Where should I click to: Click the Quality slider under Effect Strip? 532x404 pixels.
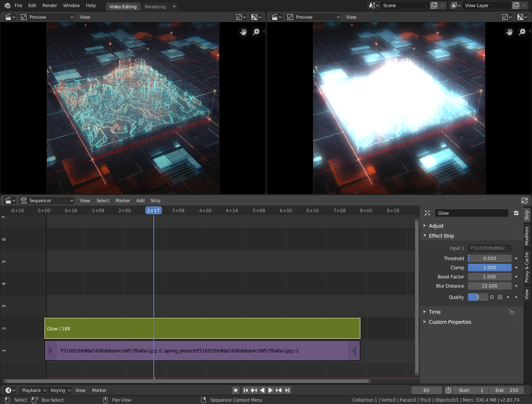(478, 297)
